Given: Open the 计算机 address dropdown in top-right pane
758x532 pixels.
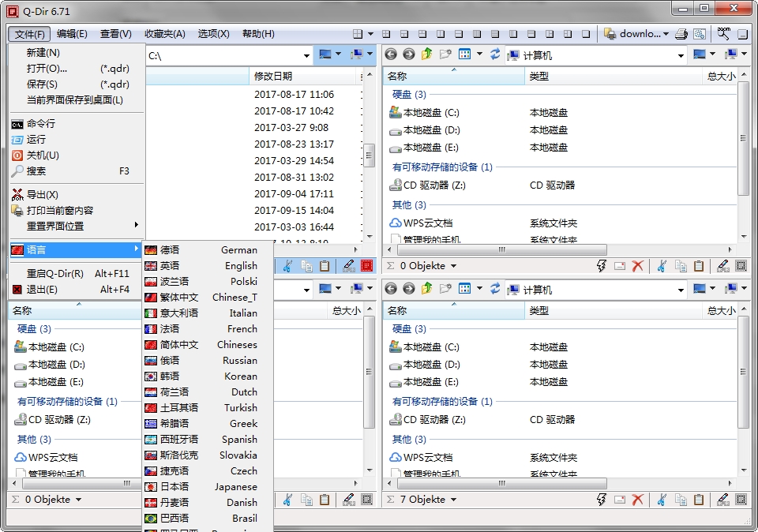Looking at the screenshot, I should (681, 55).
